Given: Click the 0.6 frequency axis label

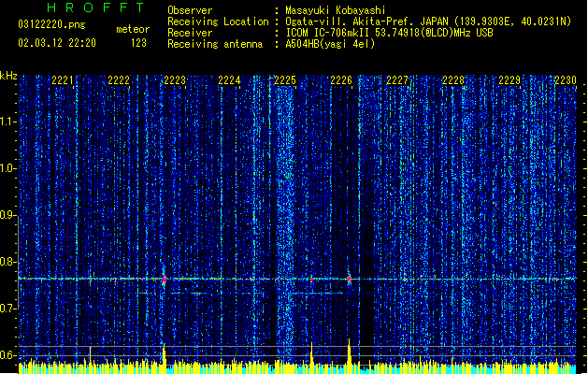Looking at the screenshot, I should coord(7,355).
